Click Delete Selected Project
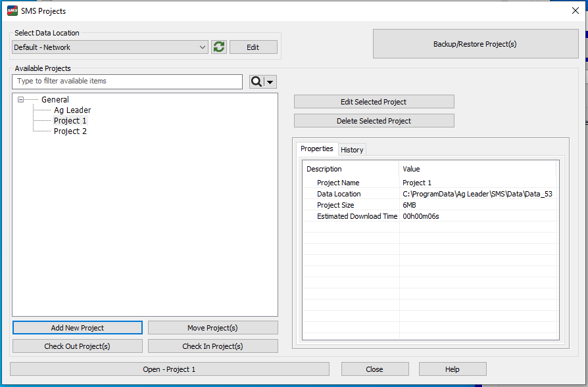 click(374, 121)
